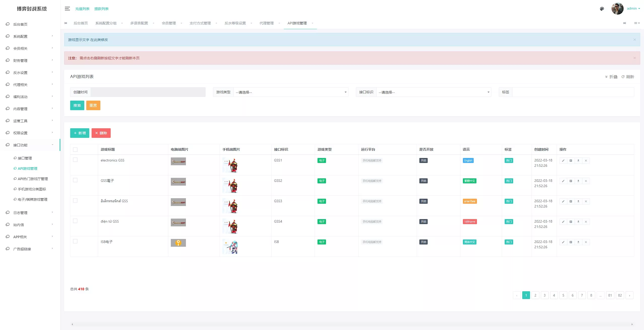Click the download icon in the GSS2 row
644x330 pixels.
pos(578,181)
